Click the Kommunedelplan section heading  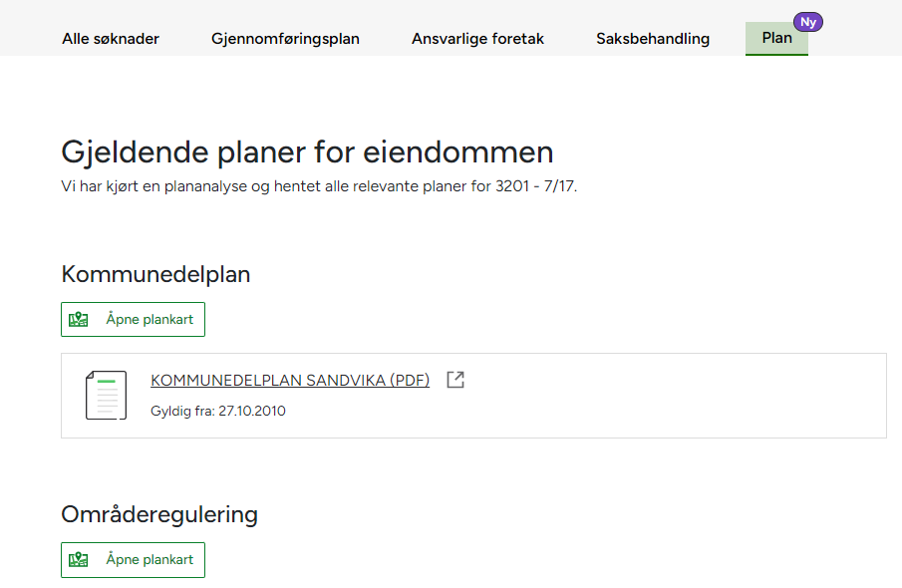[154, 273]
